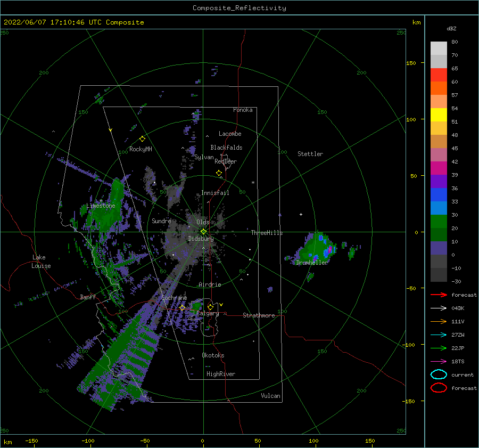Select the blue 33-36 dBZ color band
The width and height of the screenshot is (479, 448).
click(439, 195)
